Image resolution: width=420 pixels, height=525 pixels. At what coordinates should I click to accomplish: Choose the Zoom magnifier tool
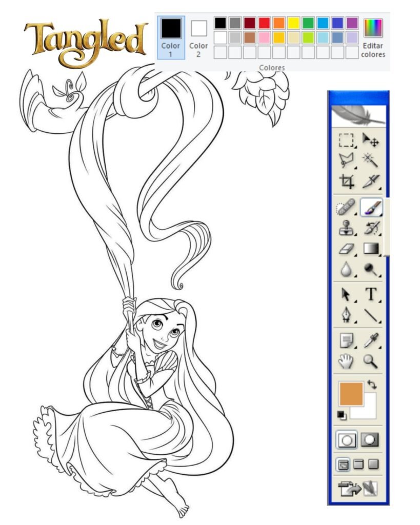click(x=370, y=361)
